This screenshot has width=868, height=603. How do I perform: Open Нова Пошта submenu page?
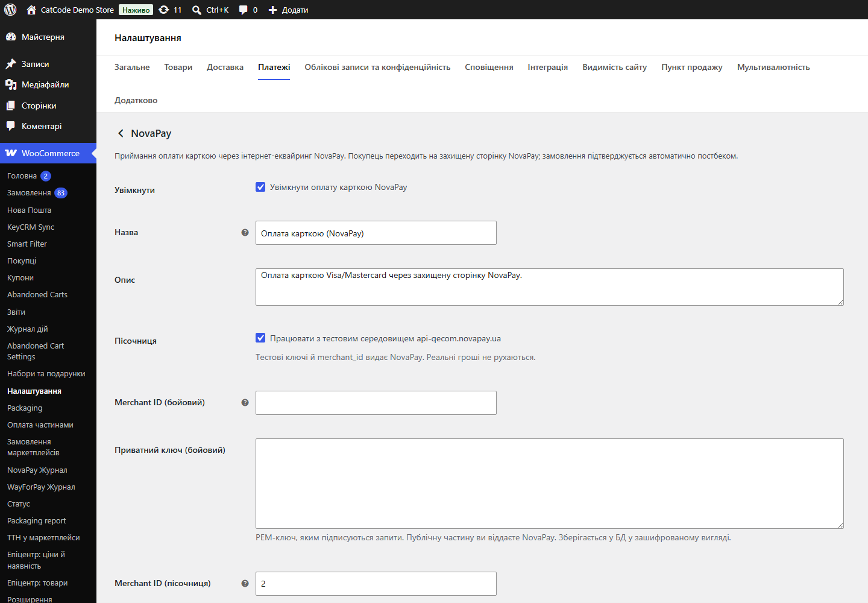29,210
